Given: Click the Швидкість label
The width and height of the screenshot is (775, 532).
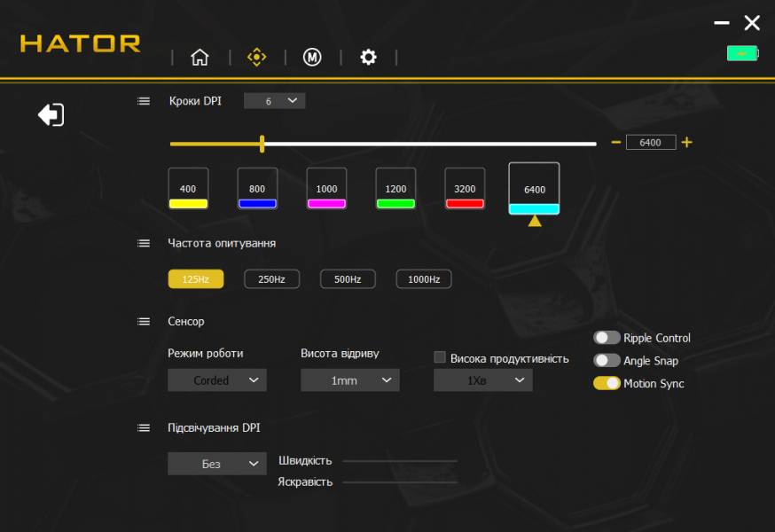Looking at the screenshot, I should coord(305,461).
